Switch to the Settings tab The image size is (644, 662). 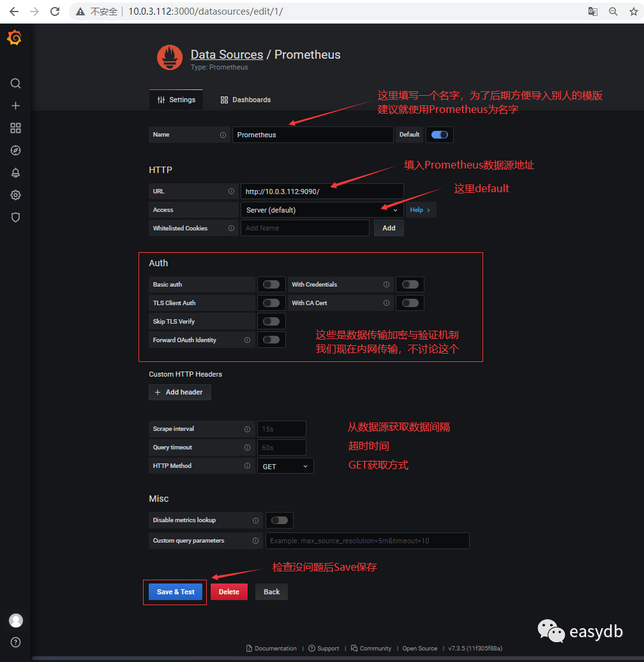point(176,100)
